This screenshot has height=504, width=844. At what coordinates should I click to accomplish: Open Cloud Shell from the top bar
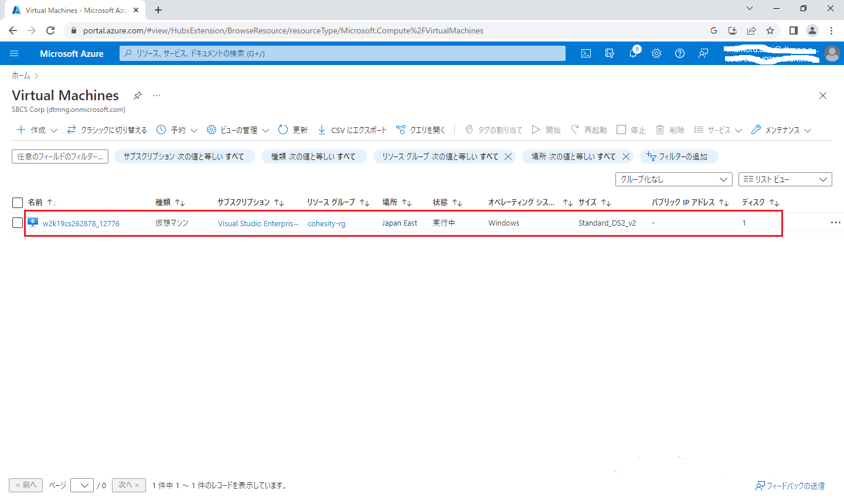coord(586,53)
